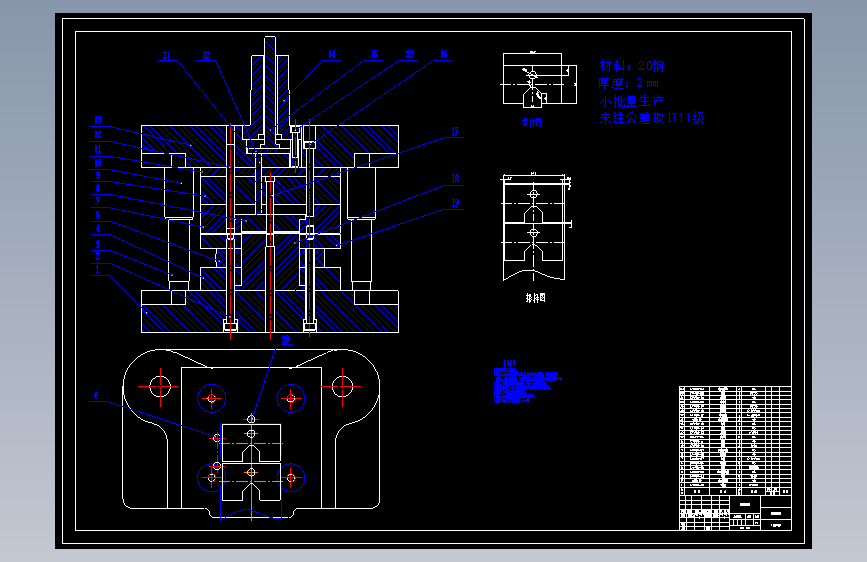Click the part callout number 2
The height and width of the screenshot is (562, 867).
tap(98, 256)
